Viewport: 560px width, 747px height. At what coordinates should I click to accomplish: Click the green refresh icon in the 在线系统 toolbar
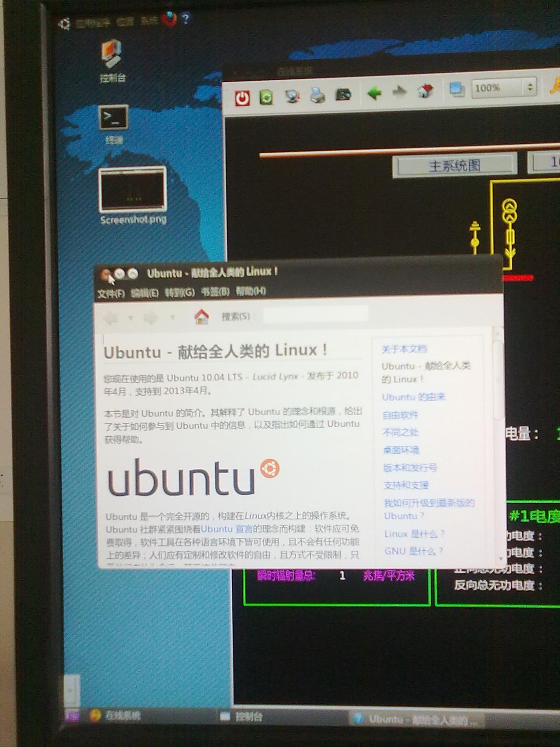click(266, 97)
